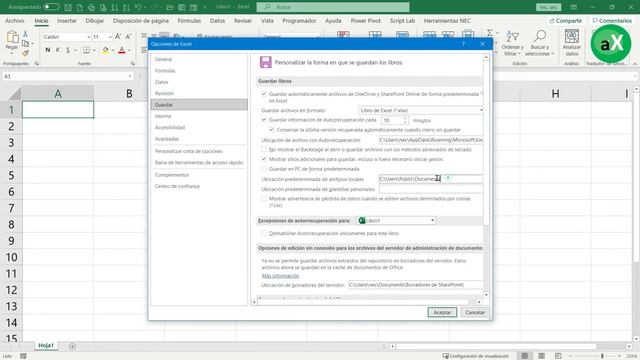Switch to Page Break preview in status bar

point(558,356)
